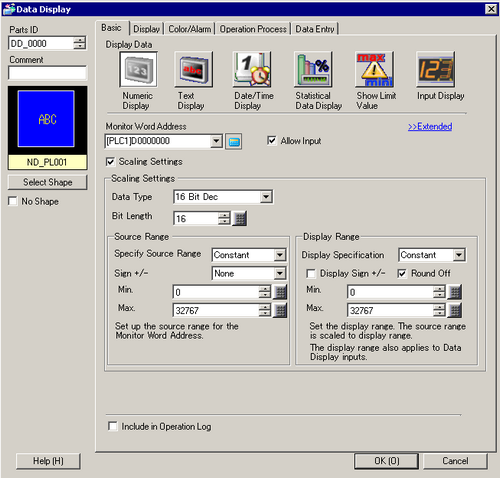Select the Numeric Display icon
The image size is (500, 478).
pyautogui.click(x=138, y=69)
